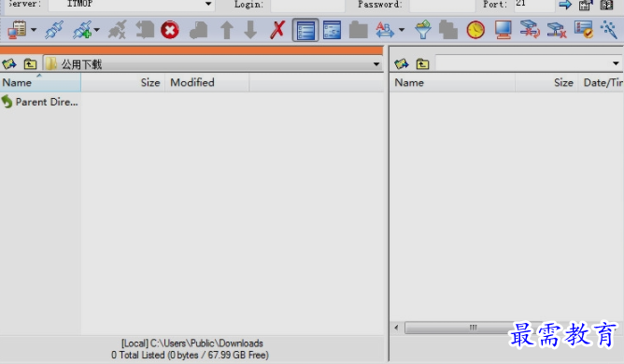Click local pane parent folder icon
624x364 pixels.
tap(30, 63)
